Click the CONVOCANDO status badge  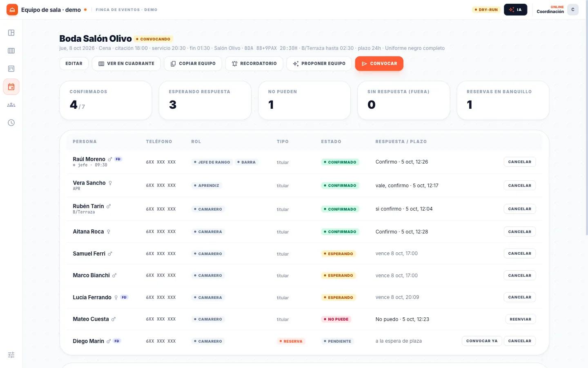(x=153, y=39)
